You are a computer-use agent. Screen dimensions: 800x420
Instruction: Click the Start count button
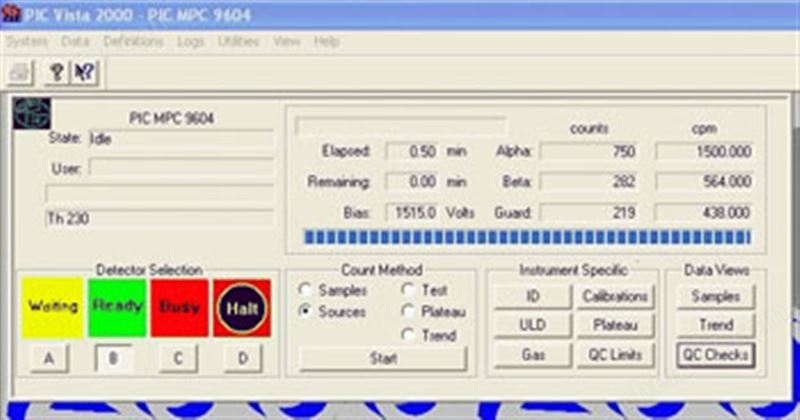click(x=383, y=359)
